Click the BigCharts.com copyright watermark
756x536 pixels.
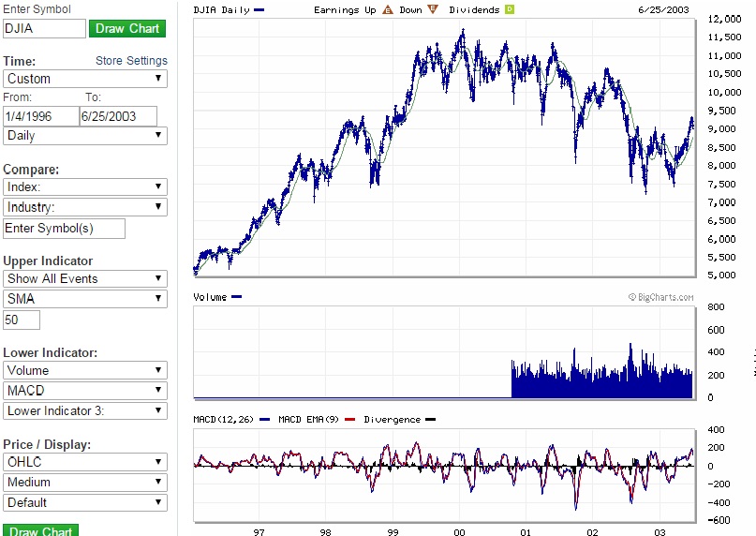pyautogui.click(x=661, y=298)
